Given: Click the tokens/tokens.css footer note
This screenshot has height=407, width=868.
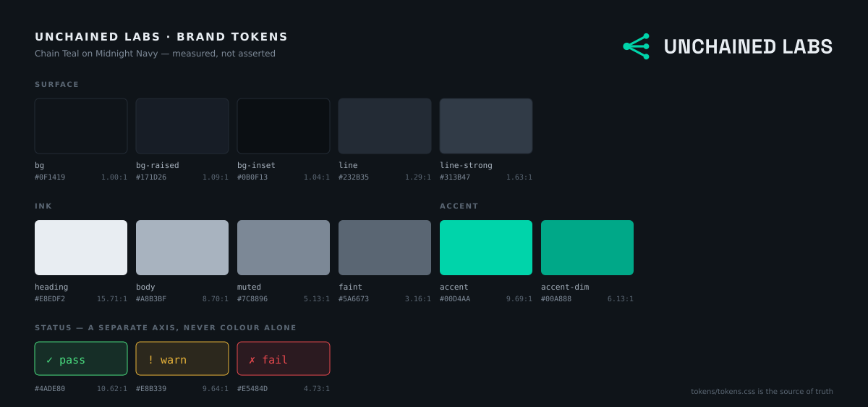Looking at the screenshot, I should 762,392.
